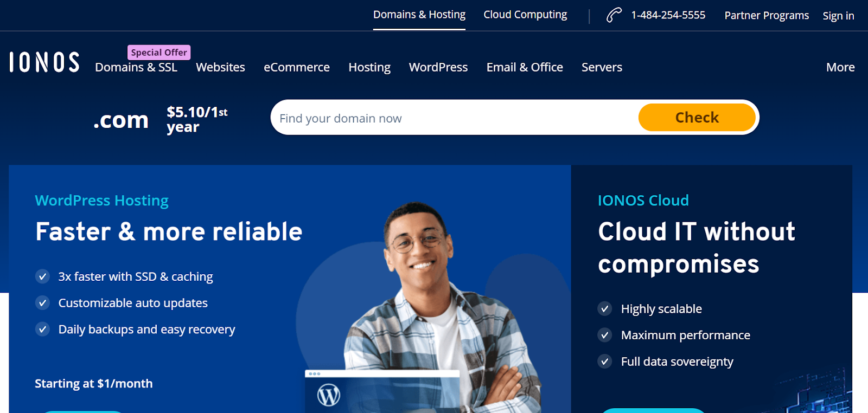868x413 pixels.
Task: Click Starting at $1/month text
Action: pyautogui.click(x=94, y=384)
